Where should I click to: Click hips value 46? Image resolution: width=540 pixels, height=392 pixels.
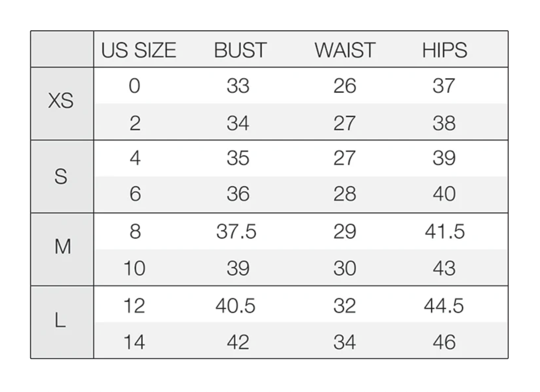[x=444, y=342]
